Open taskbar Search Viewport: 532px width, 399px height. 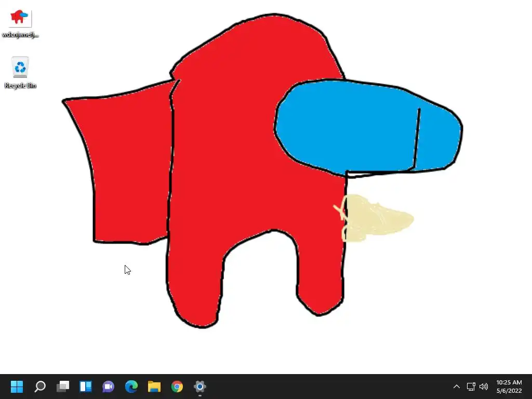pos(40,386)
